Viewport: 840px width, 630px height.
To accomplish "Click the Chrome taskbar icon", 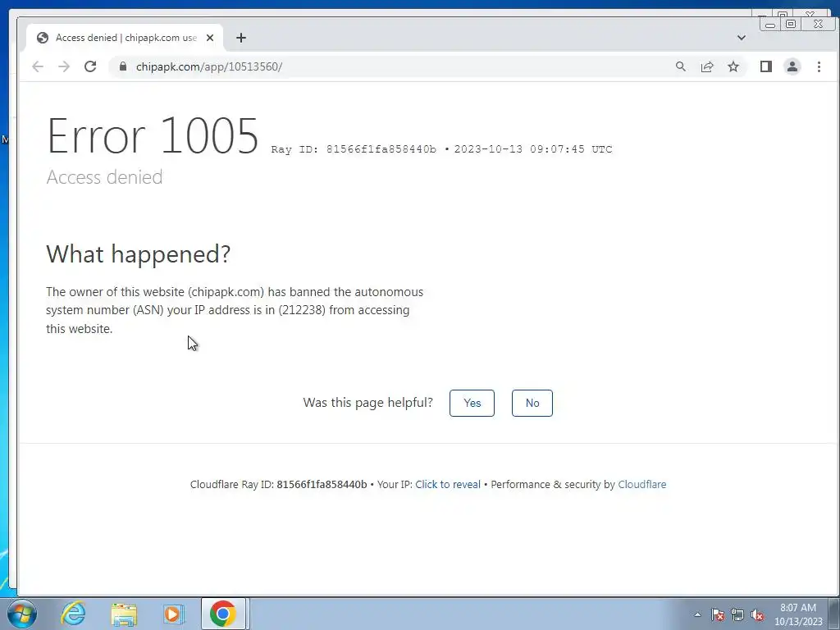I will pos(223,614).
